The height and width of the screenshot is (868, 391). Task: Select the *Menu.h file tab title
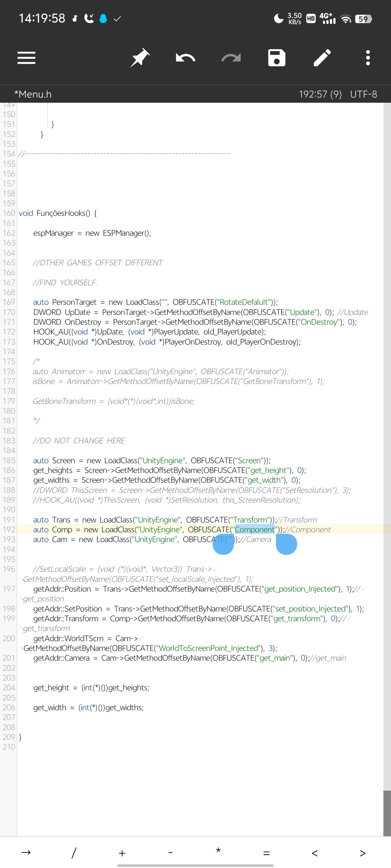pos(33,94)
